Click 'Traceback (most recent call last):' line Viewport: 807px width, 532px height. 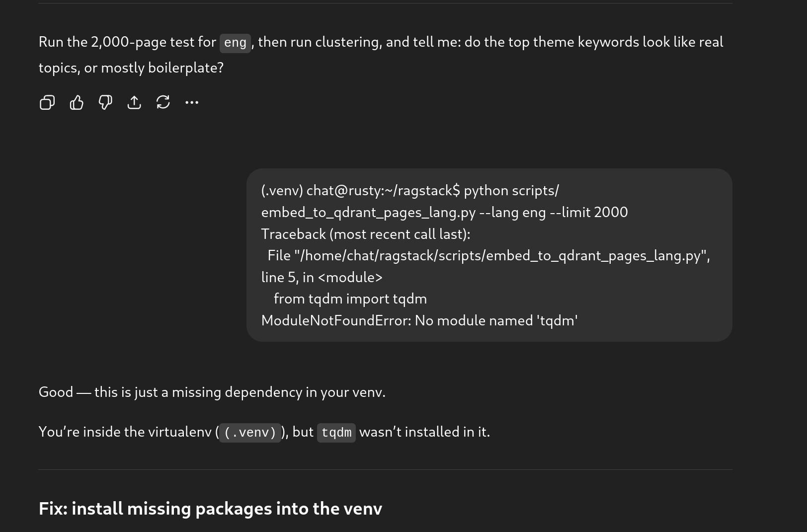(x=365, y=234)
